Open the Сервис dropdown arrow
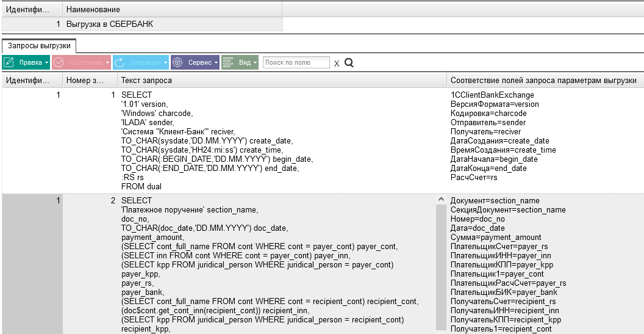Screen dimensions: 644x334 (x=216, y=63)
